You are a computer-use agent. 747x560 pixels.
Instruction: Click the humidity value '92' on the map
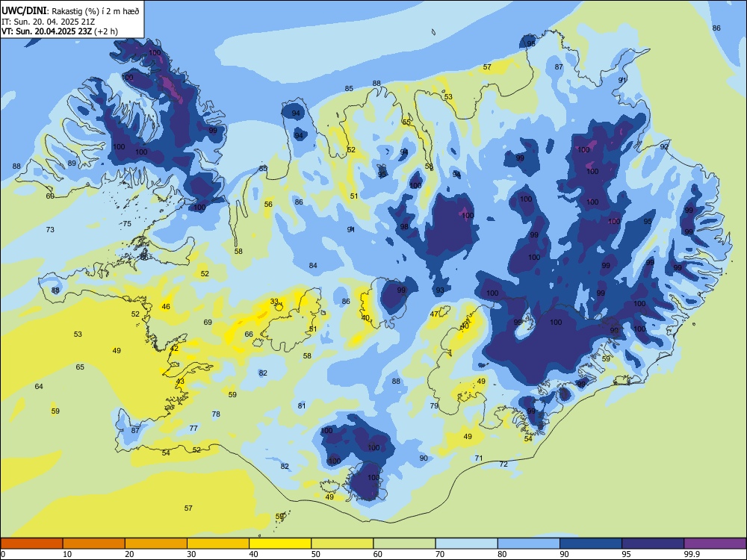pos(664,146)
